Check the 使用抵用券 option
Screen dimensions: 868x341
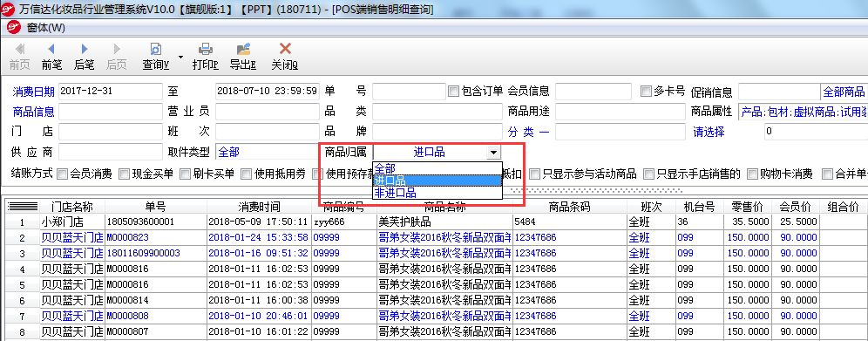coord(247,174)
